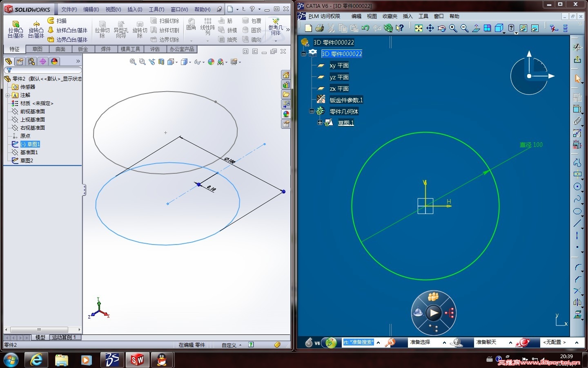
Task: Click zoom to area icon in SolidWorks view toolbar
Action: (142, 62)
